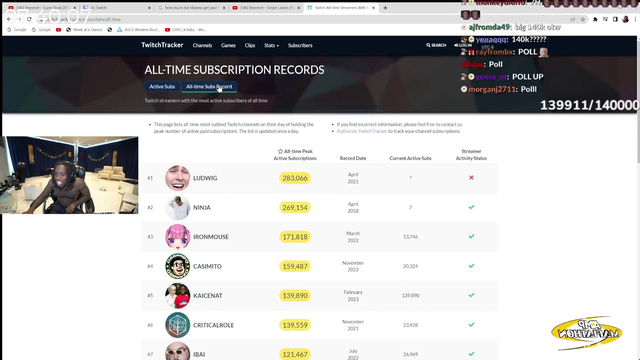
Task: Switch to the Beyonce Super Bowl tab
Action: 42,8
